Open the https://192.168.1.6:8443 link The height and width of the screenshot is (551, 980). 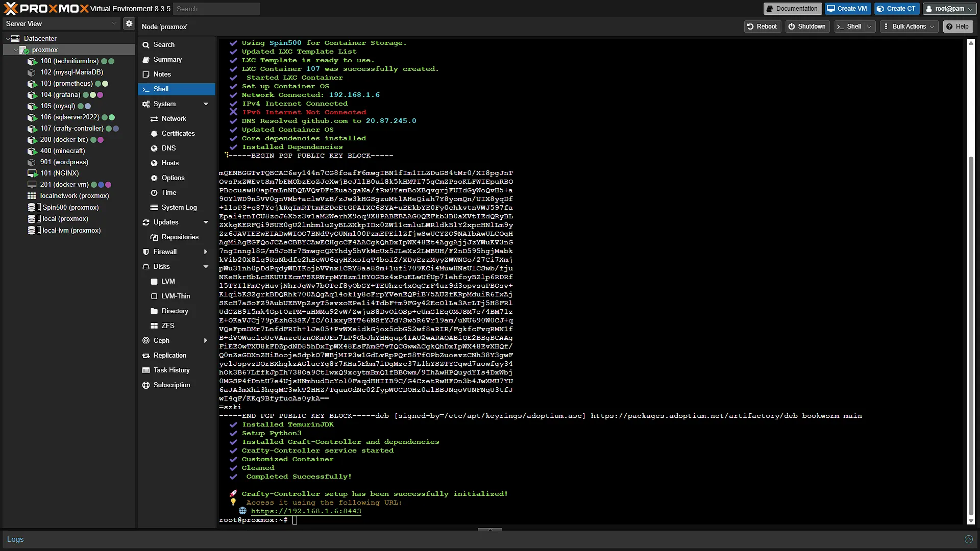pos(306,511)
